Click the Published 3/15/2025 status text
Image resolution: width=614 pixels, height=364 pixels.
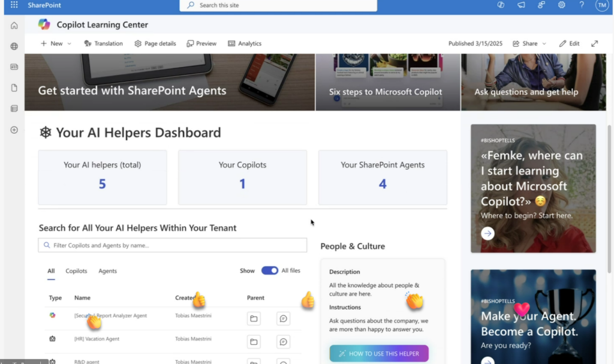tap(475, 44)
